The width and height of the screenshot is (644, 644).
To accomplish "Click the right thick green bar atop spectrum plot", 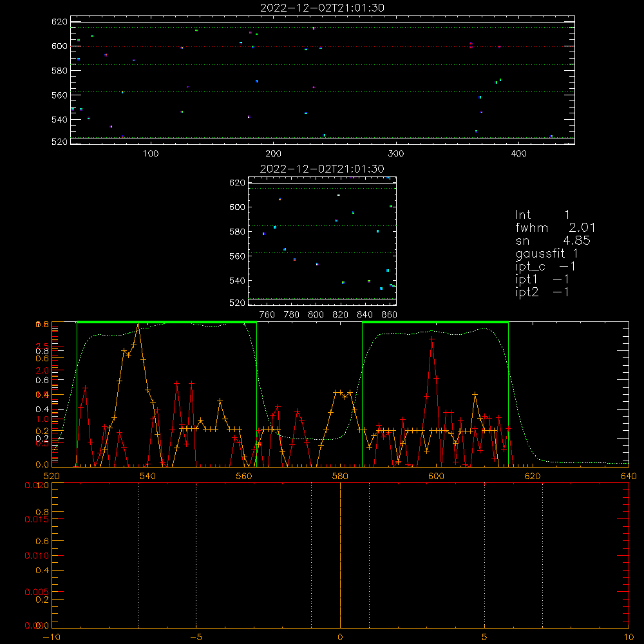I will (435, 322).
